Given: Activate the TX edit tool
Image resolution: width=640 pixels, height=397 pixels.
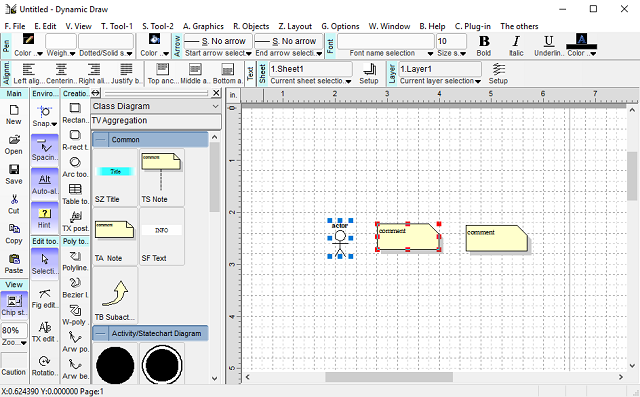Looking at the screenshot, I should pos(44,332).
